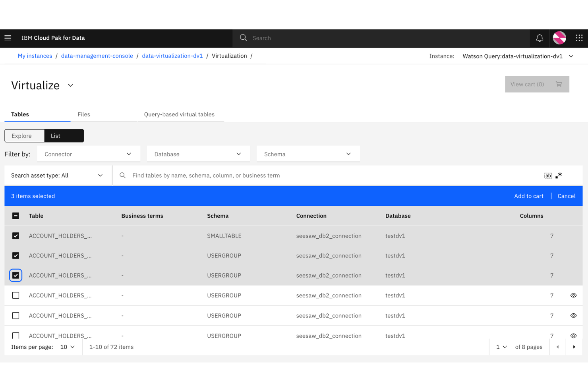Click the search magnifier icon in header

[x=244, y=38]
